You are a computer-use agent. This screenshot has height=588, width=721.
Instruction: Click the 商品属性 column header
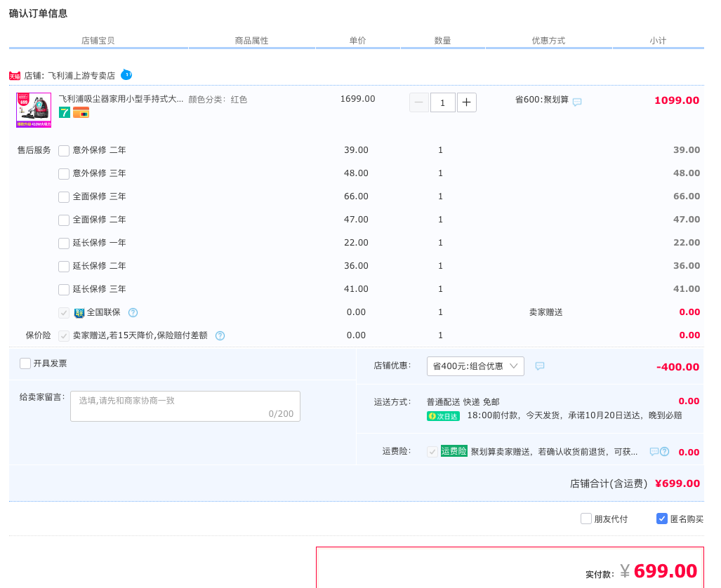(x=251, y=41)
